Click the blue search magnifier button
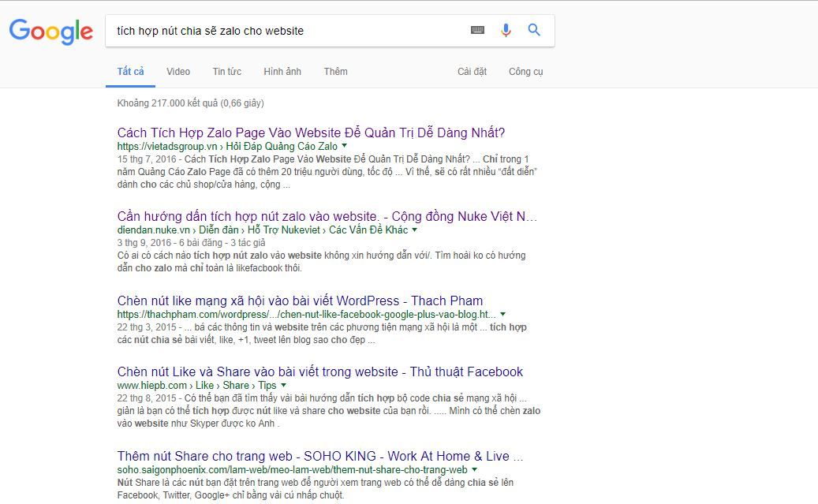The height and width of the screenshot is (504, 818). pos(534,30)
